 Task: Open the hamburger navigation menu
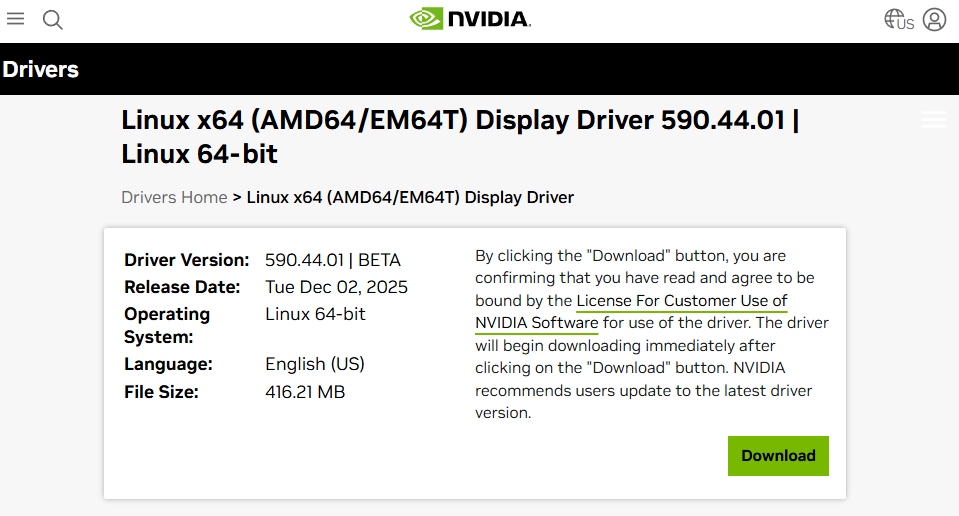pos(16,19)
